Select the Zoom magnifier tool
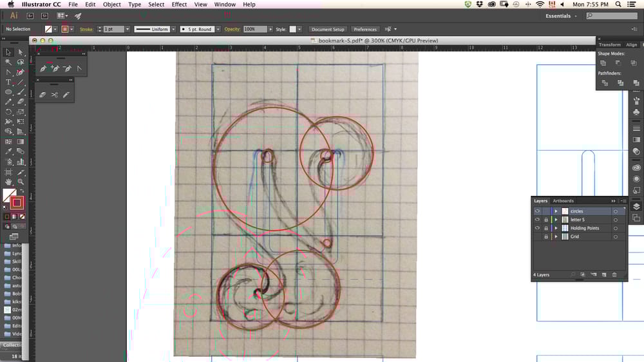The image size is (644, 362). click(21, 182)
